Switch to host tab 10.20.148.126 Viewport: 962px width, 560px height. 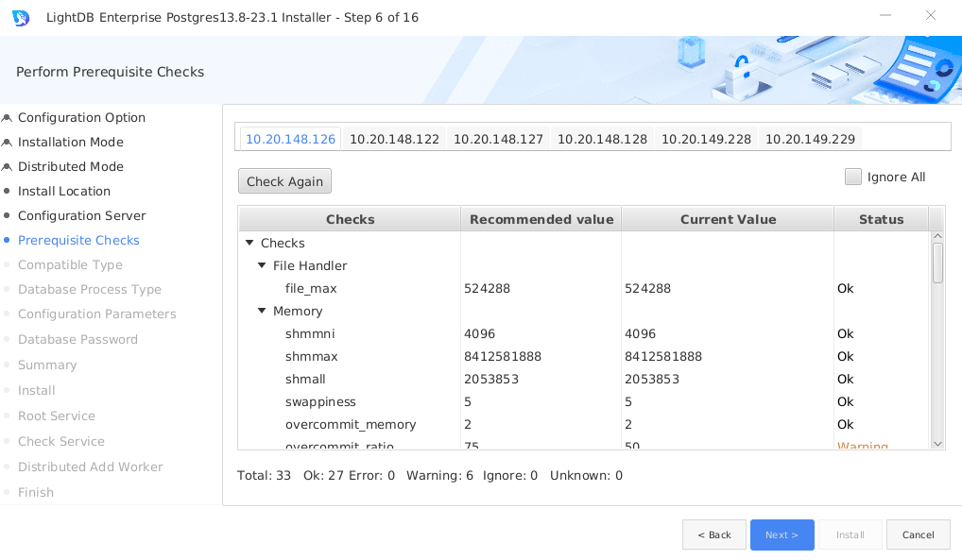pos(291,139)
